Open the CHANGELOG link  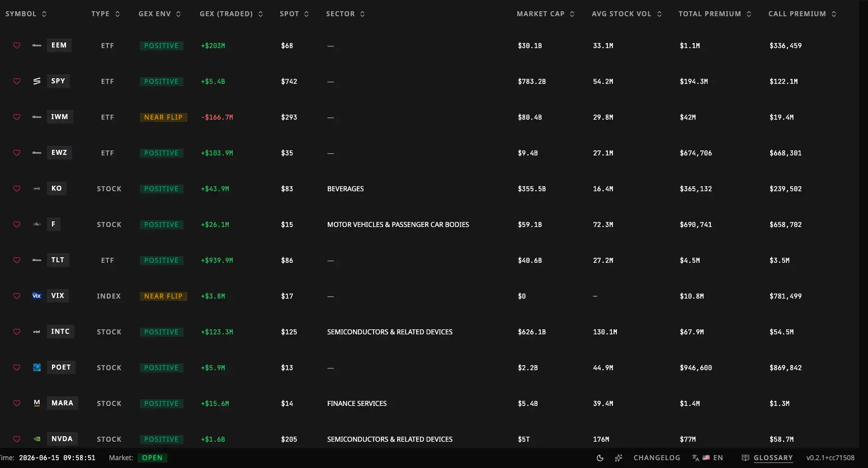point(657,458)
